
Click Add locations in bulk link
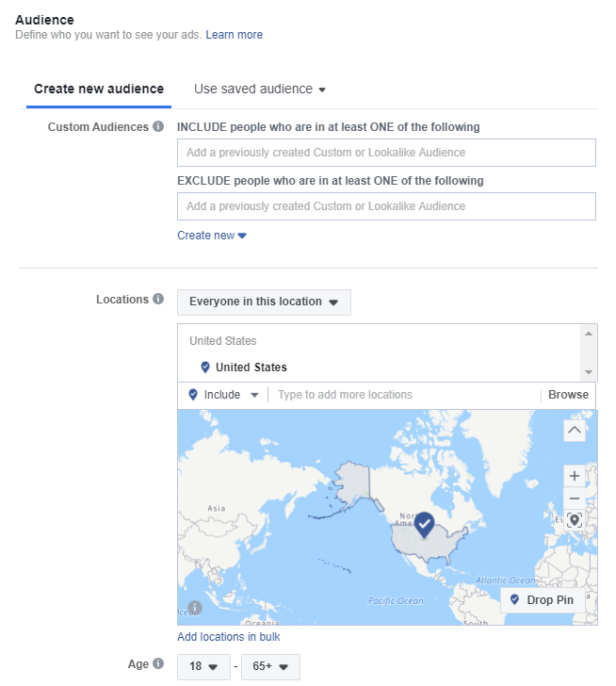tap(229, 637)
